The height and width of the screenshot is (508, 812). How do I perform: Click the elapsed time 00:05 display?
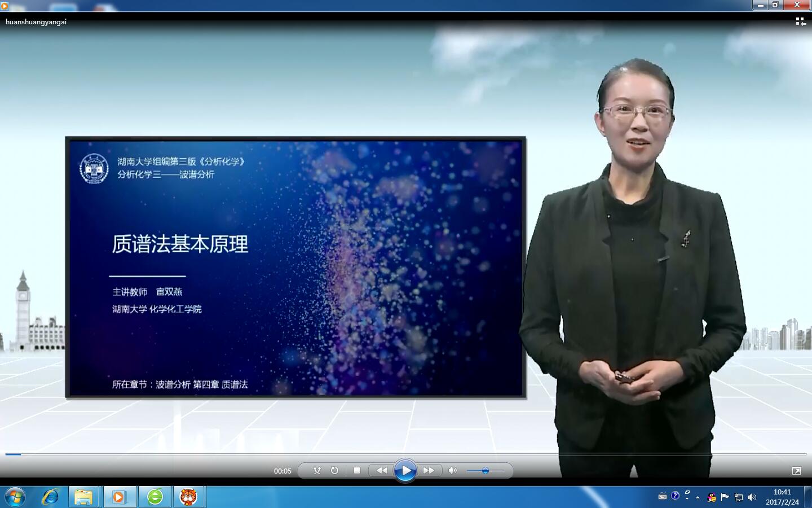pos(283,471)
